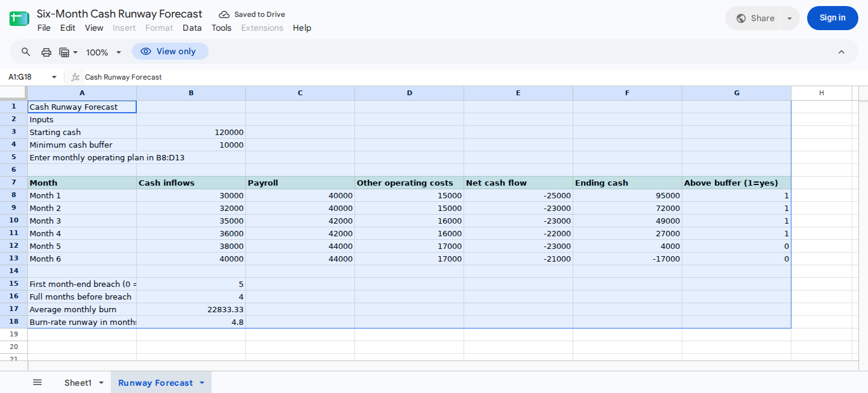Click the 'Month 1' row label
868x393 pixels.
(82, 195)
